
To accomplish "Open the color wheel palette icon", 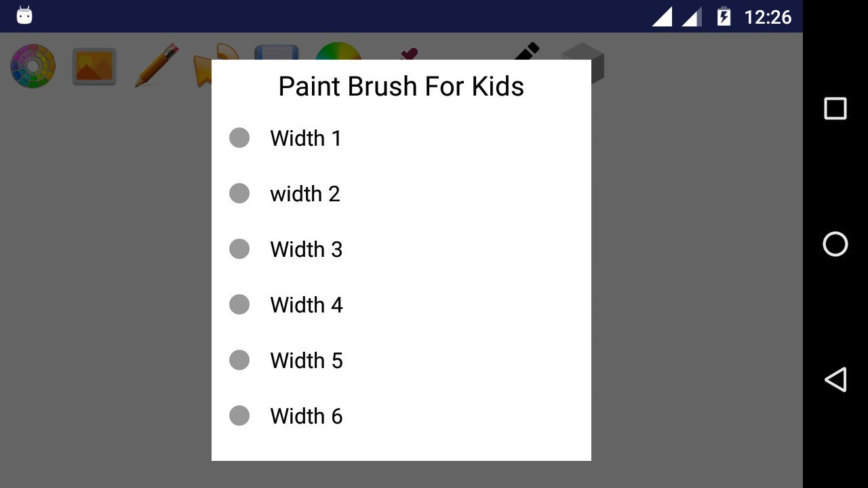I will coord(33,66).
